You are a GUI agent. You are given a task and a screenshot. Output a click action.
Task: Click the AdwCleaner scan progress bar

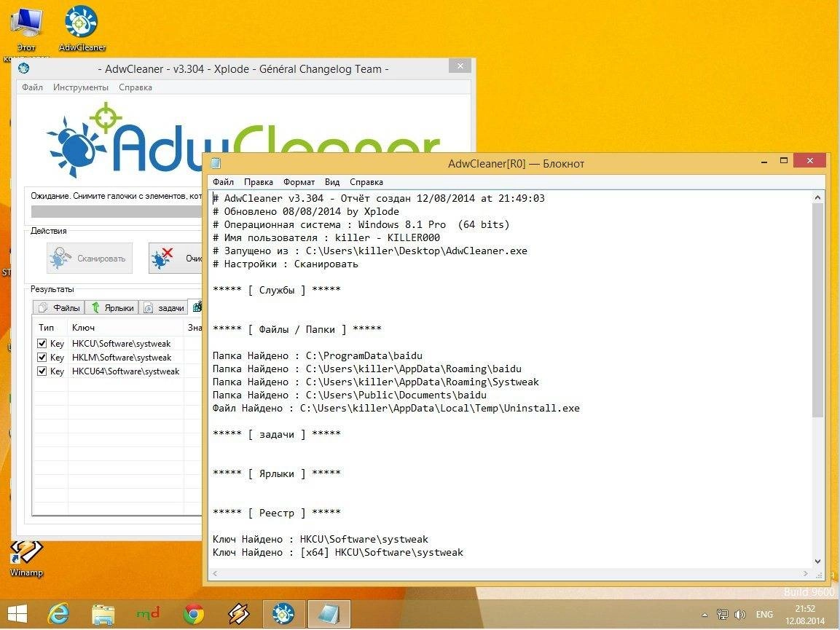(117, 212)
